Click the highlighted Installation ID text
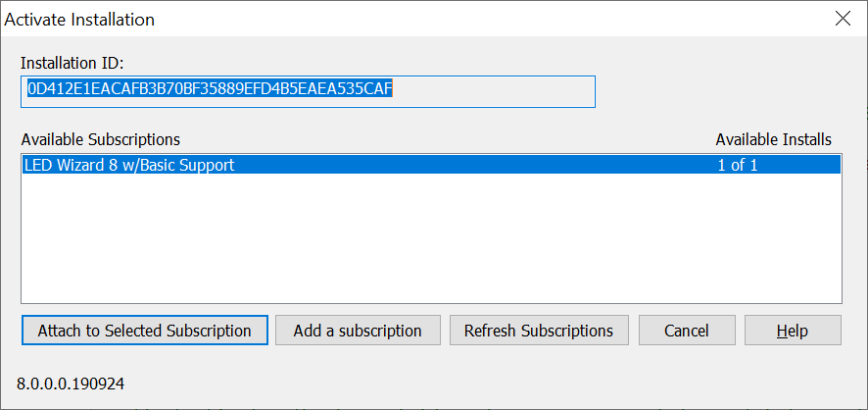This screenshot has width=868, height=410. tap(211, 90)
